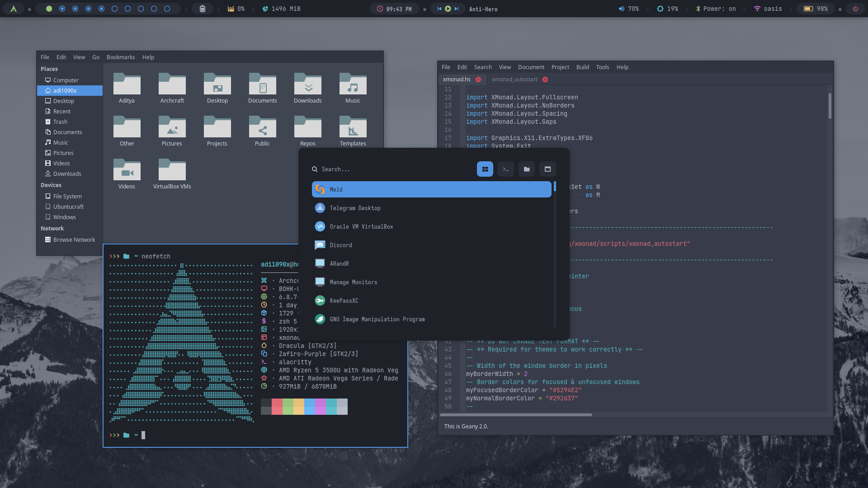Image resolution: width=868 pixels, height=488 pixels.
Task: Click Browse Network in the sidebar
Action: (x=74, y=240)
